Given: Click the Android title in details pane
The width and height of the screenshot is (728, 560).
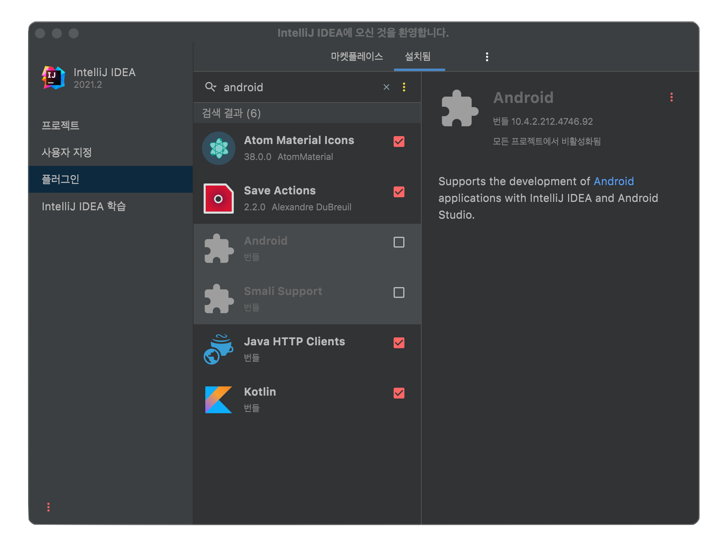Looking at the screenshot, I should (x=523, y=97).
